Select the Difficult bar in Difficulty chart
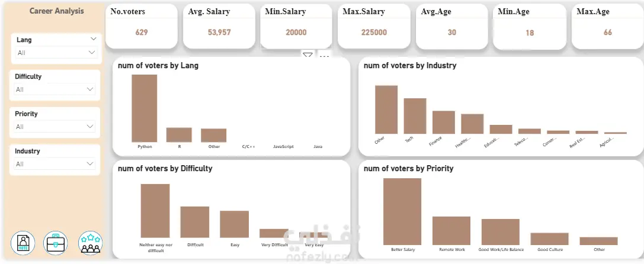 point(195,222)
